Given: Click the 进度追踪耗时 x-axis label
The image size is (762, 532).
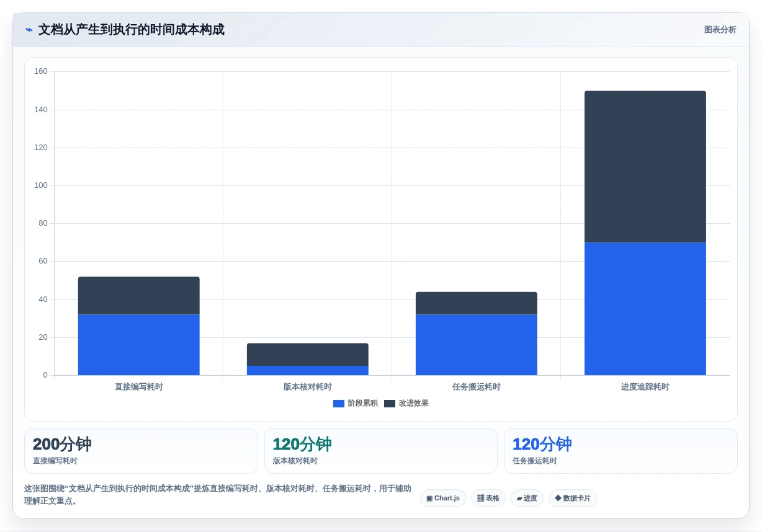Looking at the screenshot, I should 645,387.
